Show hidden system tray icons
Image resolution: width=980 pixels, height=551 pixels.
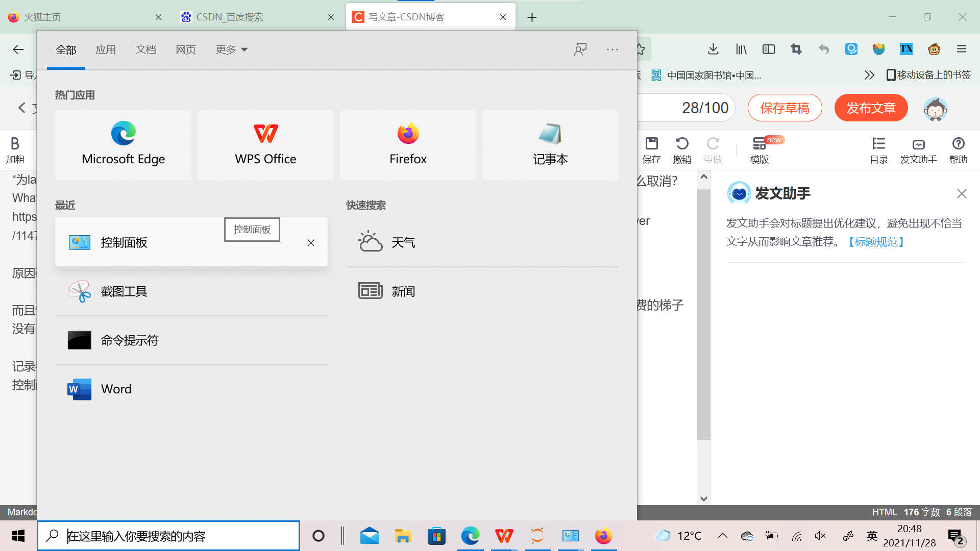(x=722, y=536)
